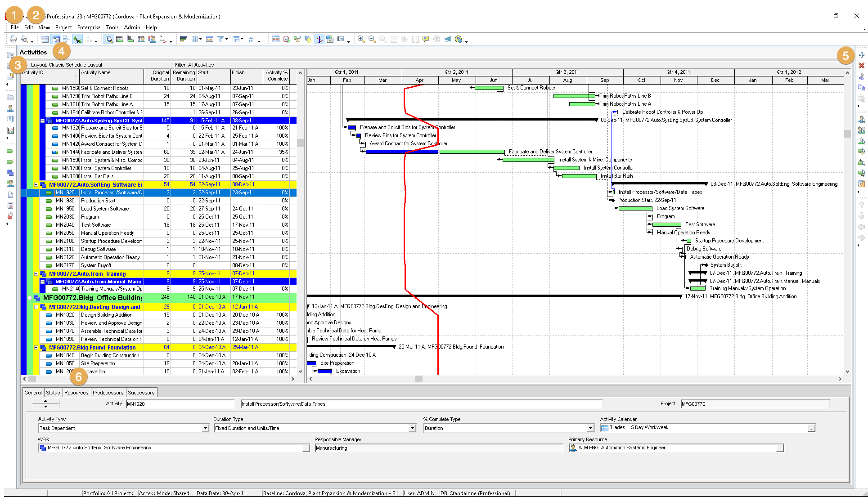The width and height of the screenshot is (868, 497).
Task: Click the Gantt chart horizontal scrollbar thumb
Action: (x=418, y=379)
